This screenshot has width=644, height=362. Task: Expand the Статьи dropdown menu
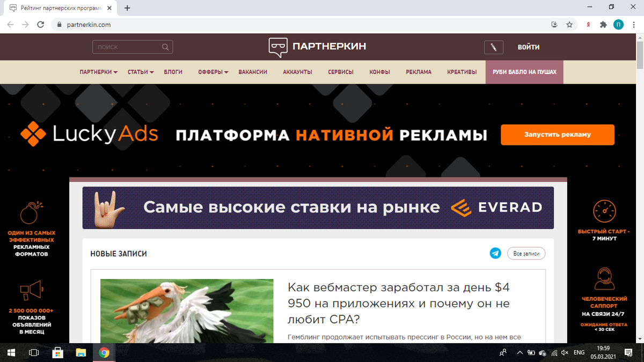(141, 72)
